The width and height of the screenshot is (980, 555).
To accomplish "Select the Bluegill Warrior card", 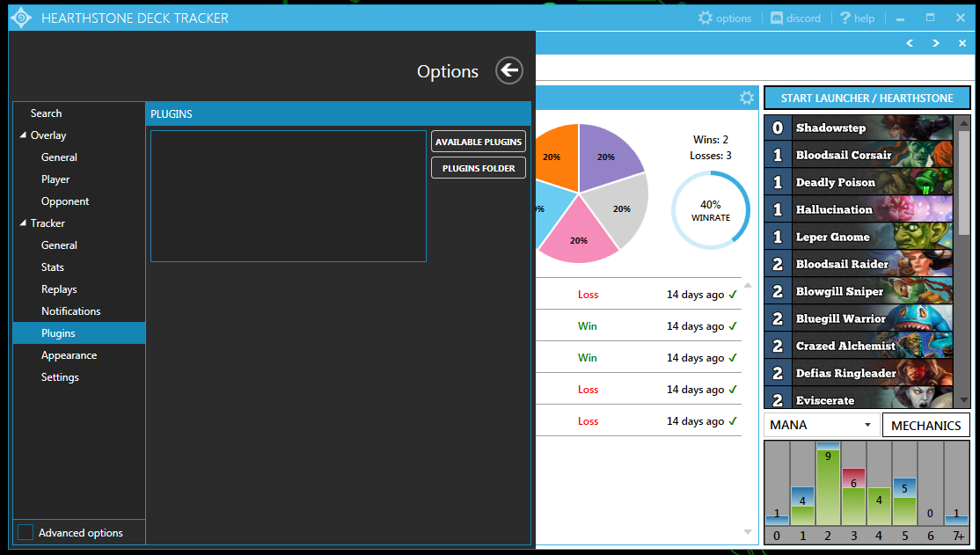I will (x=858, y=318).
